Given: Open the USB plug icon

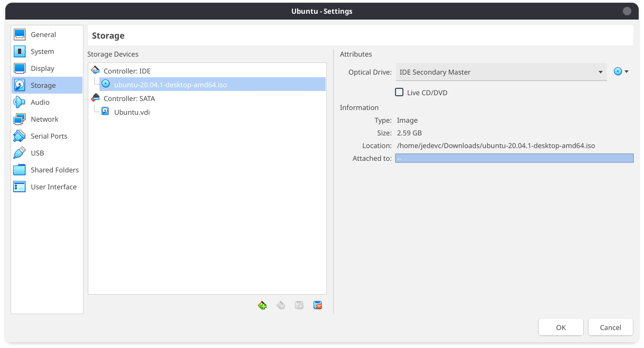Looking at the screenshot, I should tap(20, 153).
